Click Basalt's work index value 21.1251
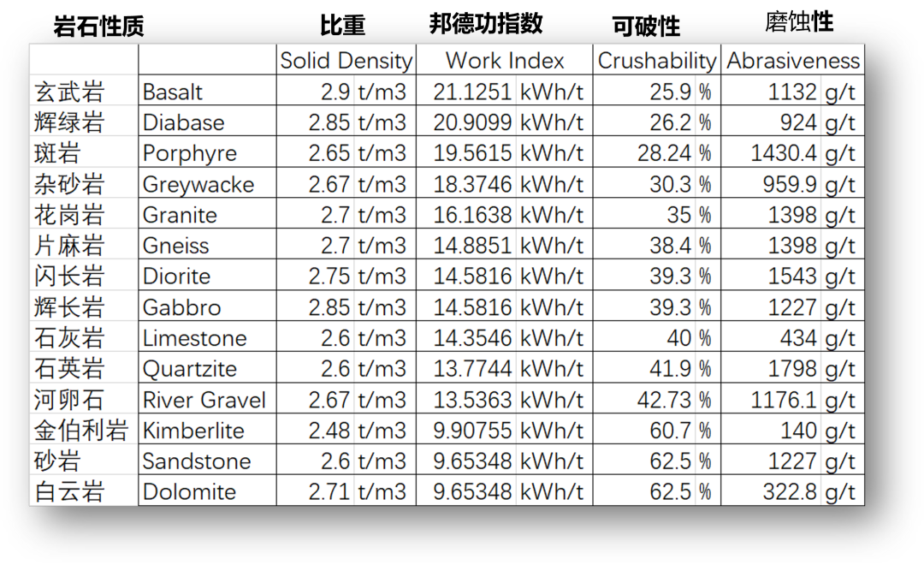 point(472,92)
